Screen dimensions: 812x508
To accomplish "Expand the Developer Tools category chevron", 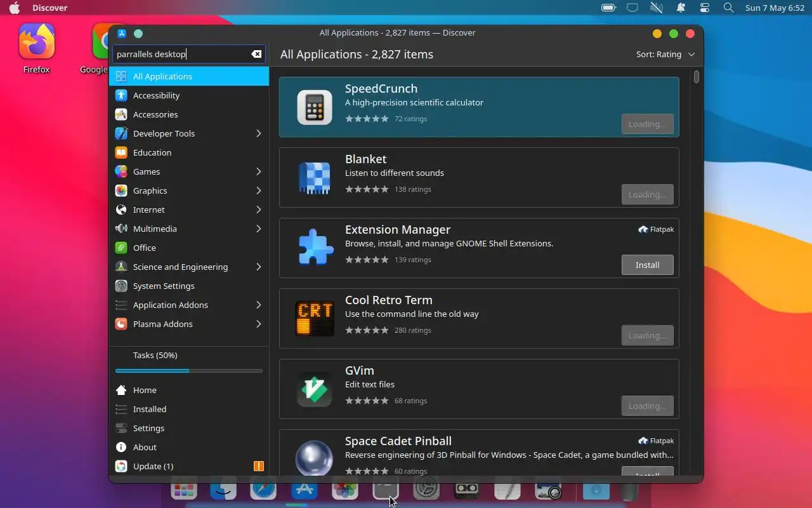I will point(258,133).
